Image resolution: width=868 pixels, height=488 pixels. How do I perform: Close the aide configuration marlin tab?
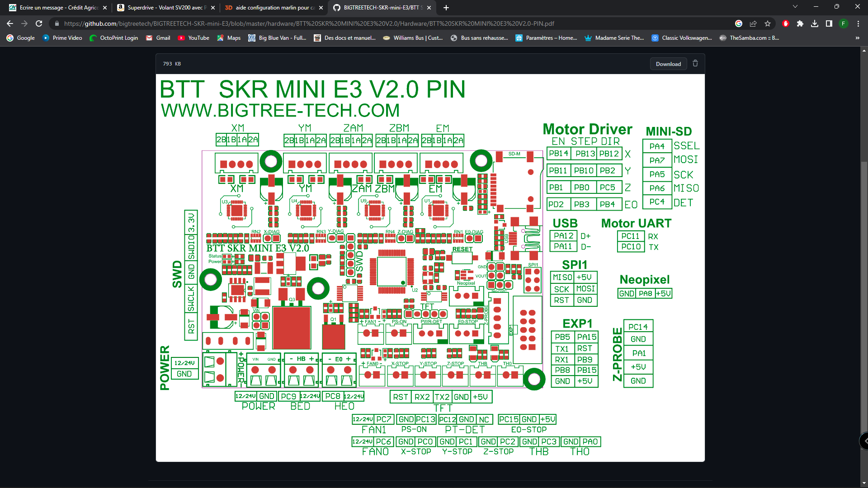tap(321, 8)
